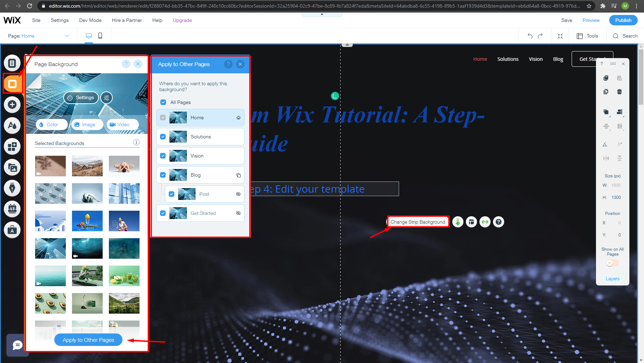Choose Image background option
This screenshot has width=644, height=363.
(87, 124)
